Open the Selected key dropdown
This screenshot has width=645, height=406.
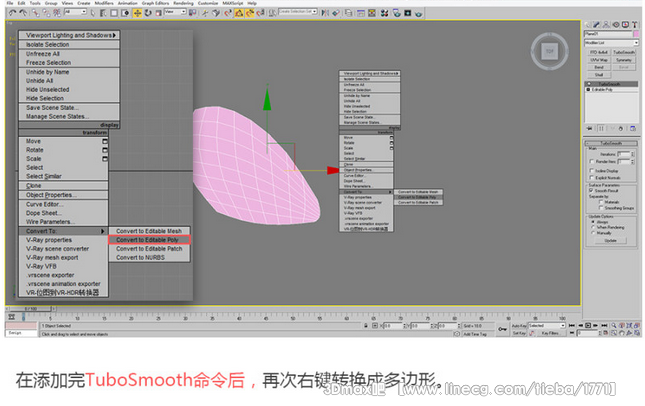pos(547,325)
